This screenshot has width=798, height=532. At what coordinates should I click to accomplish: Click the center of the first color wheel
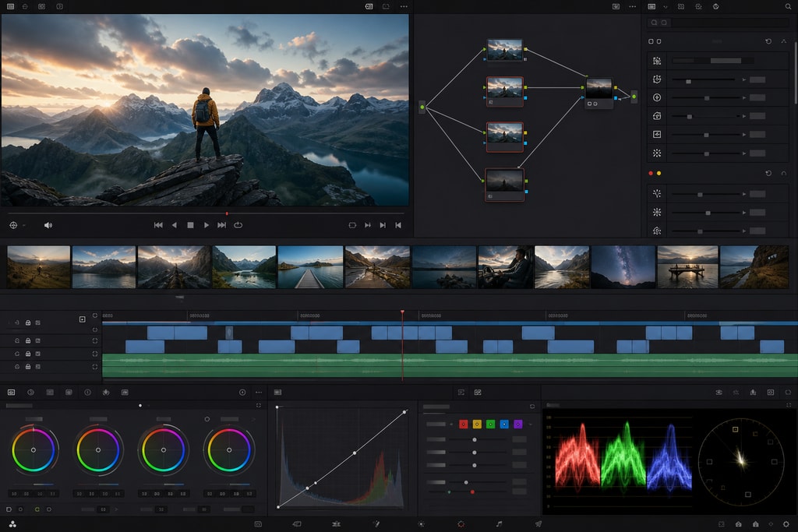pos(34,449)
